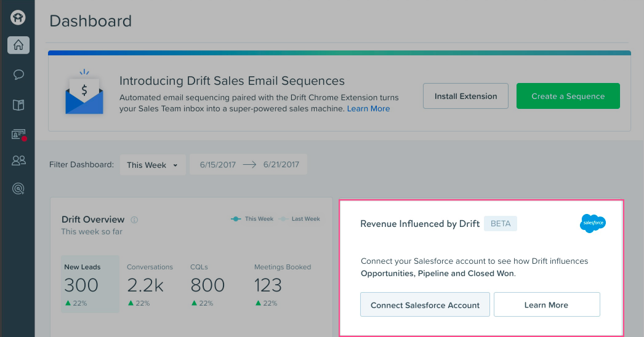
Task: Open the target icon in sidebar
Action: [x=18, y=188]
